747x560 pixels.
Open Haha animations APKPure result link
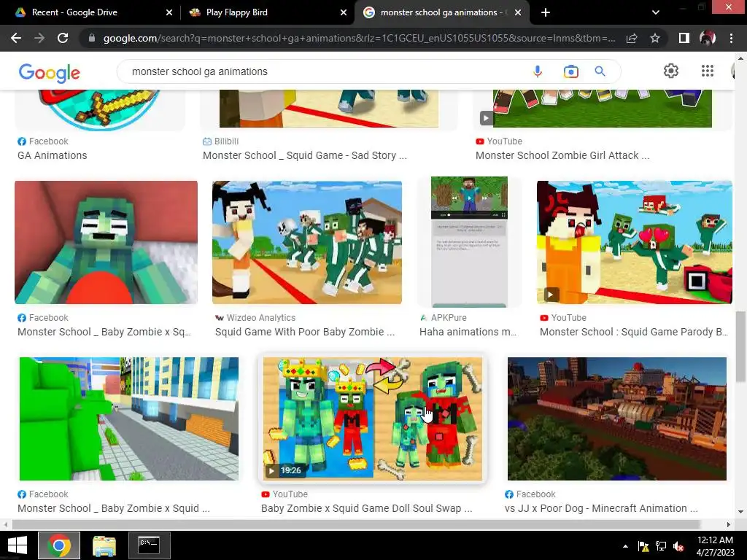pyautogui.click(x=468, y=332)
